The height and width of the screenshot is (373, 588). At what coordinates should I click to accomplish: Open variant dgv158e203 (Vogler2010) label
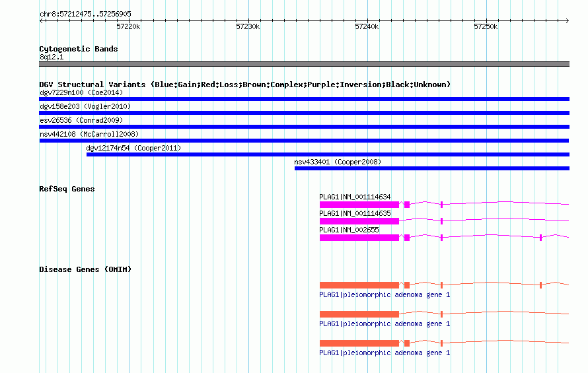click(x=85, y=106)
